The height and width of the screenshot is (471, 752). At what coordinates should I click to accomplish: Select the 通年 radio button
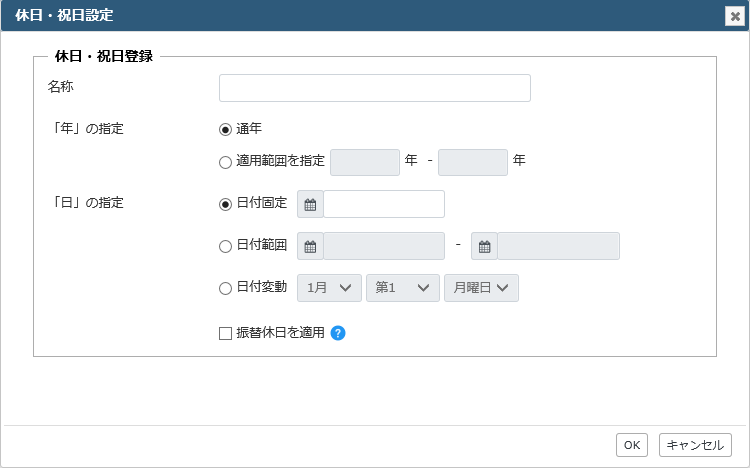[225, 130]
